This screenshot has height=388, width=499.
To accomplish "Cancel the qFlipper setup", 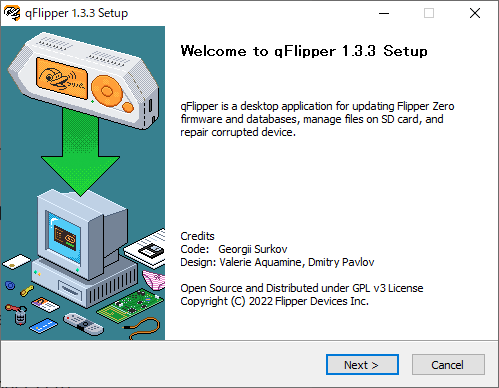I will [x=448, y=365].
